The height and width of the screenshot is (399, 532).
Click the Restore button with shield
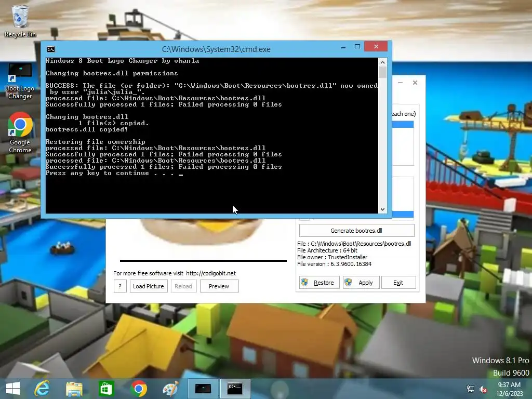(320, 283)
